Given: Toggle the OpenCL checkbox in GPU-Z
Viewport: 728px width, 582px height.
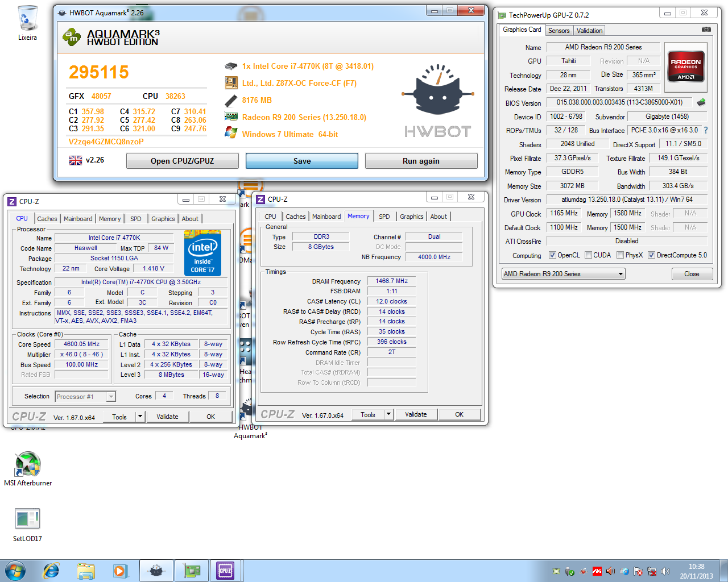Looking at the screenshot, I should point(552,255).
